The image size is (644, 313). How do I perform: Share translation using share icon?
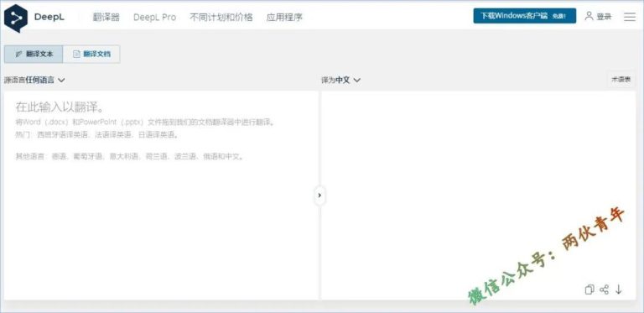coord(604,290)
